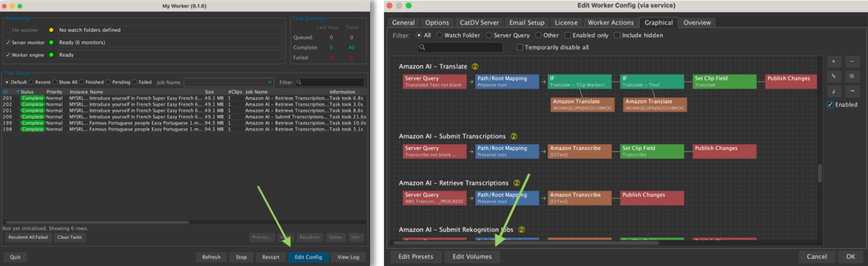Select the Finished radio button

[82, 82]
